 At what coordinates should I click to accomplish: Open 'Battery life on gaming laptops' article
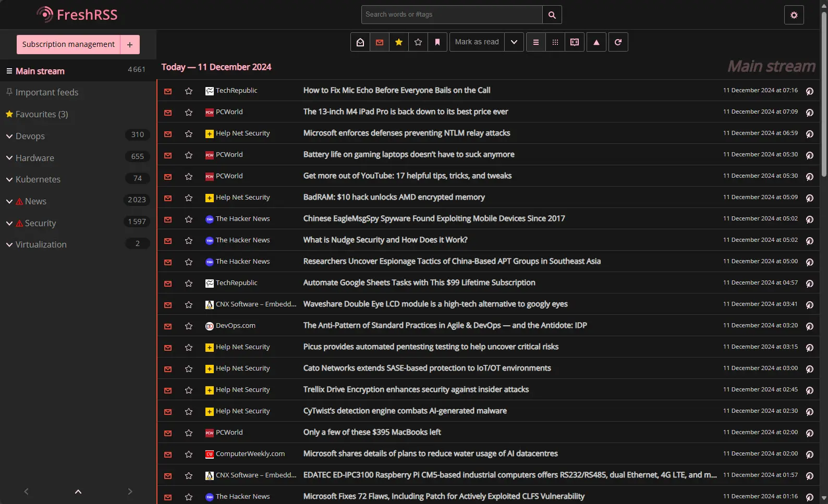point(409,154)
